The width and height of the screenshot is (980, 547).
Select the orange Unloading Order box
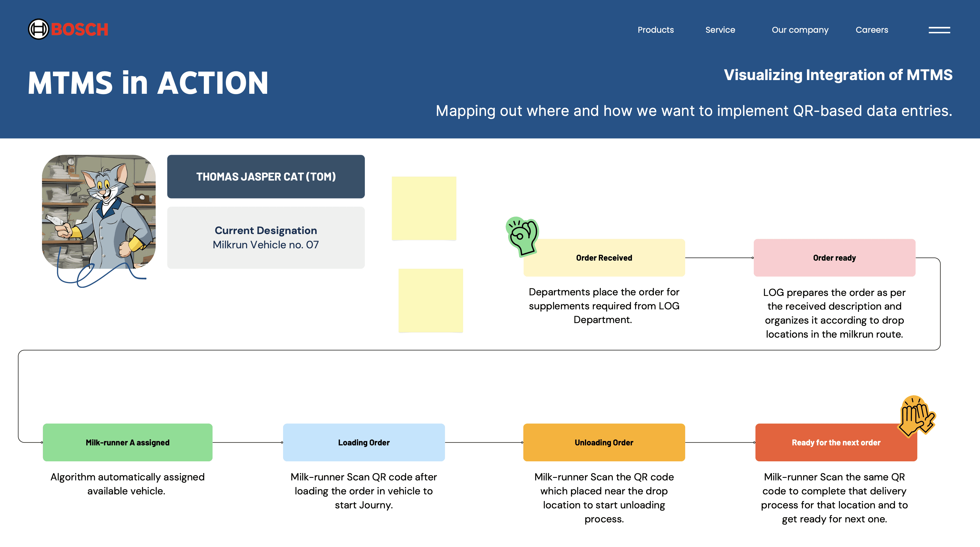point(604,442)
